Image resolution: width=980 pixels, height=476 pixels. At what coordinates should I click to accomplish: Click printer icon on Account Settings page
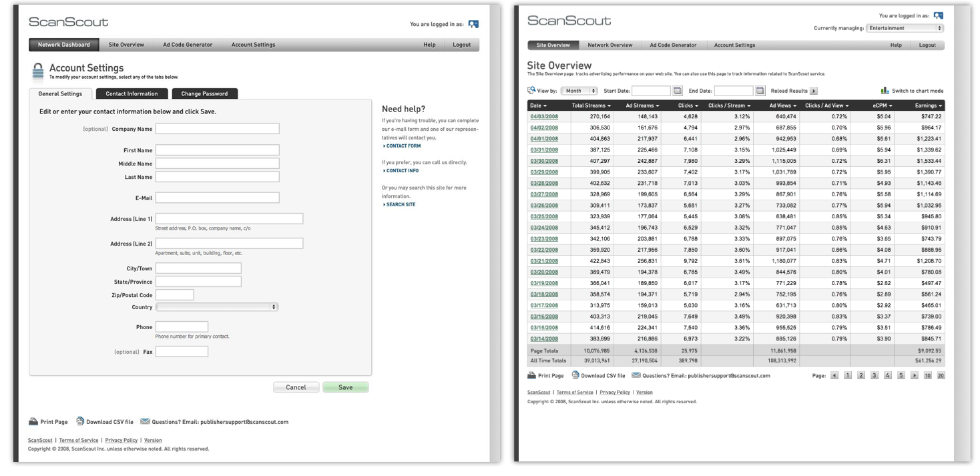click(33, 422)
